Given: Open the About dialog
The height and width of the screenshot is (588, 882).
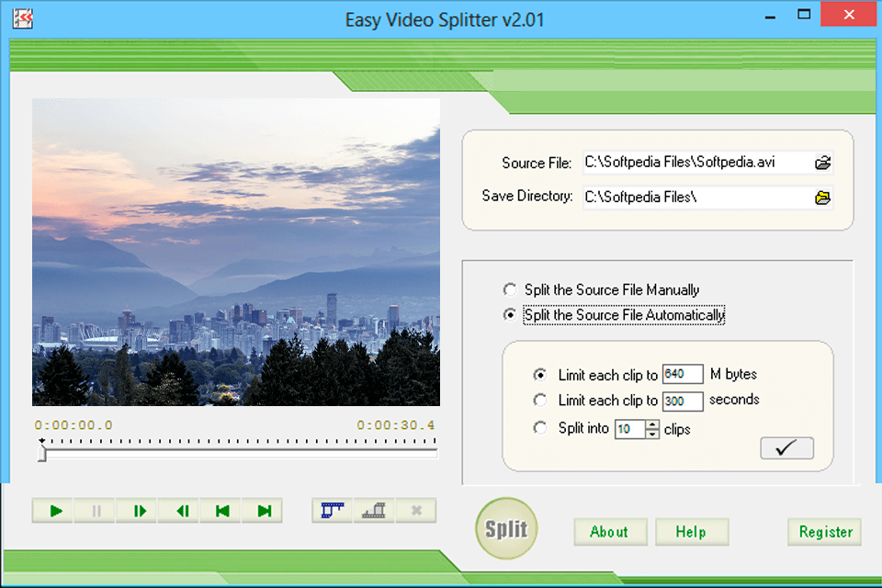Looking at the screenshot, I should coord(610,532).
